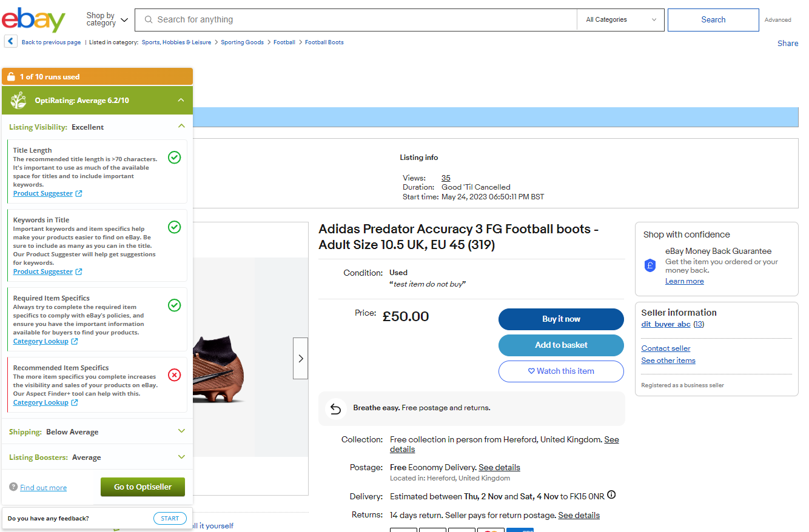Click external-link icon under Required Item Specifics
The width and height of the screenshot is (809, 532).
75,342
